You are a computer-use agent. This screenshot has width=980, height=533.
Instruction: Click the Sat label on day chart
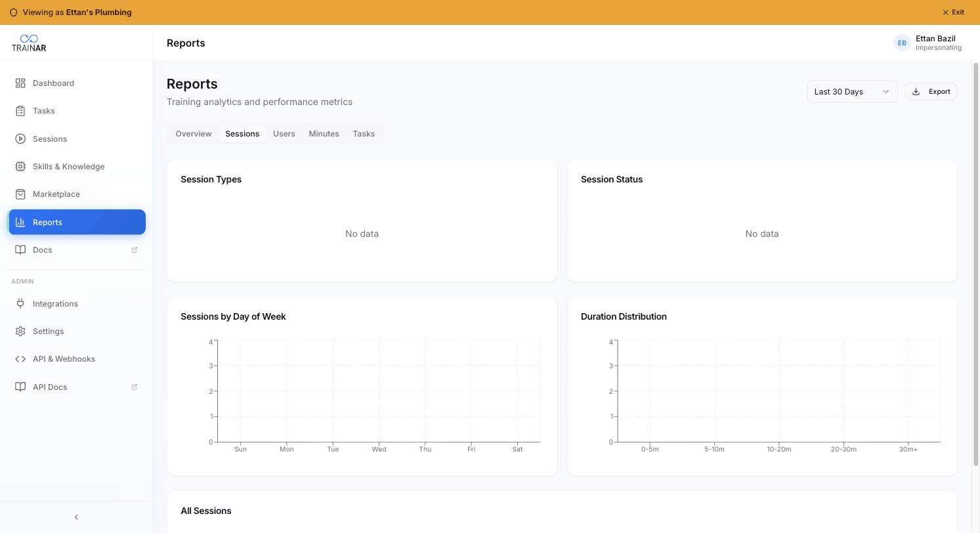(517, 450)
